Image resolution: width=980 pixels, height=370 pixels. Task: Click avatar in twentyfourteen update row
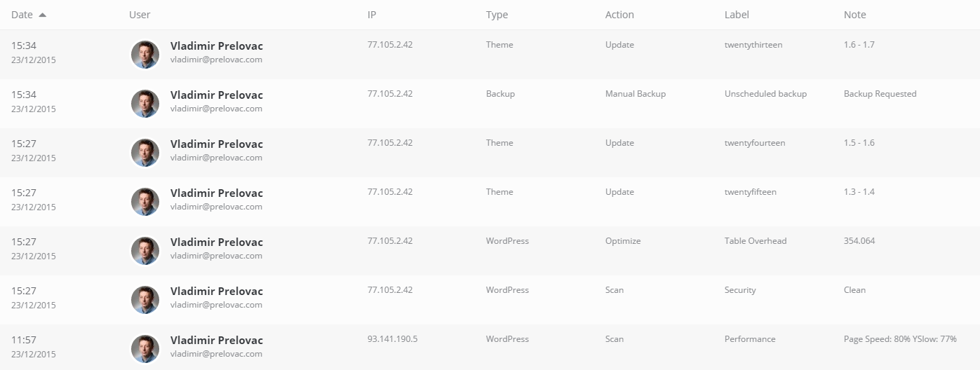[x=145, y=153]
